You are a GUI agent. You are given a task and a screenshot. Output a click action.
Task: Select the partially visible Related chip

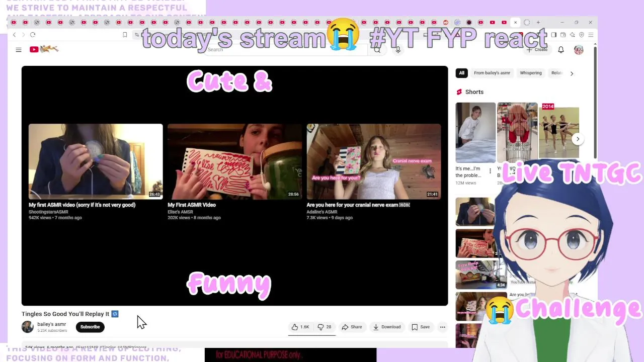(x=556, y=73)
